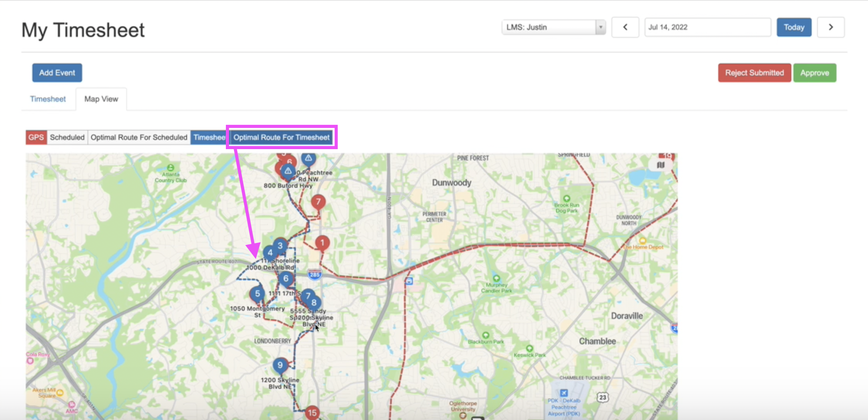
Task: Click blue map marker number 5
Action: click(257, 294)
